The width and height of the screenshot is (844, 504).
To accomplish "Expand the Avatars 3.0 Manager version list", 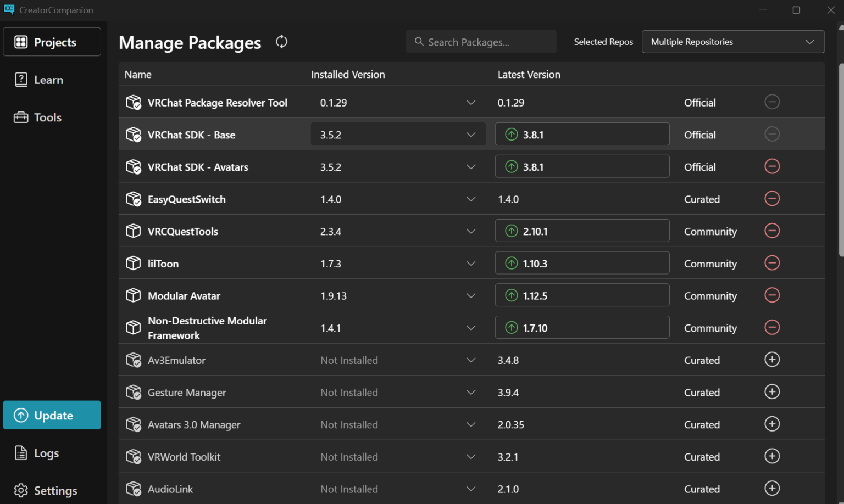I will (x=470, y=424).
